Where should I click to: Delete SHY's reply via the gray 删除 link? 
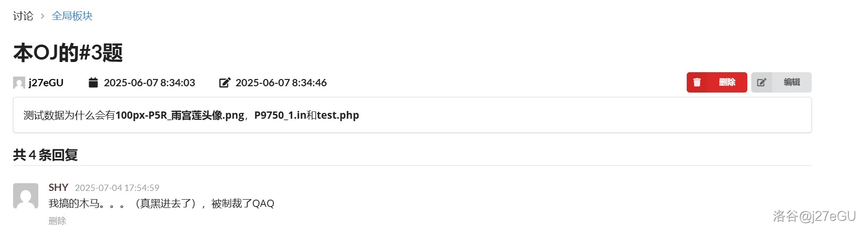pyautogui.click(x=57, y=221)
